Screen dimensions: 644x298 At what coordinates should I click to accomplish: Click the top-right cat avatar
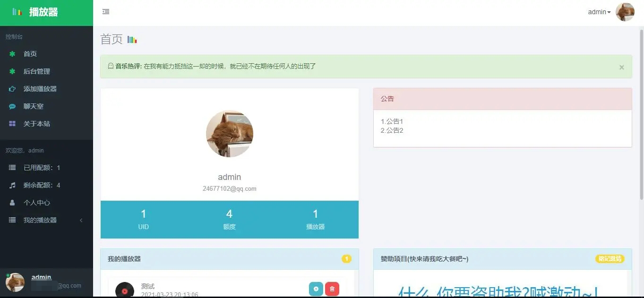pos(625,12)
